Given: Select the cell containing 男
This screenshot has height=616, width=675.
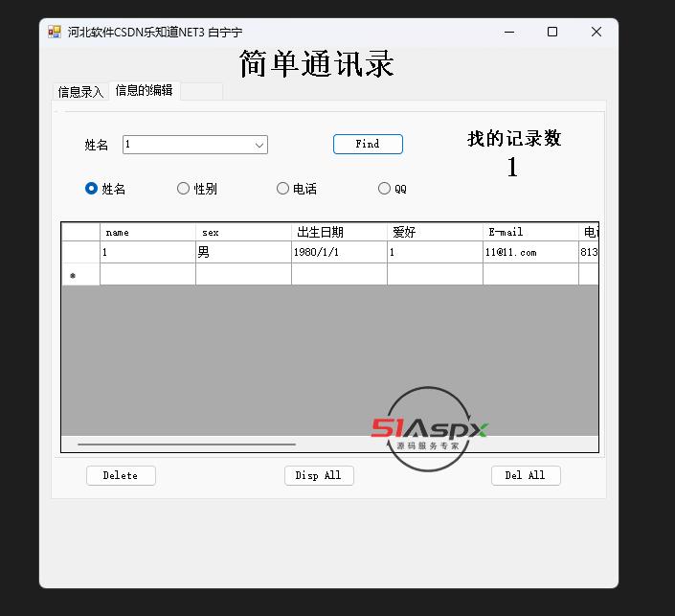Looking at the screenshot, I should tap(243, 252).
